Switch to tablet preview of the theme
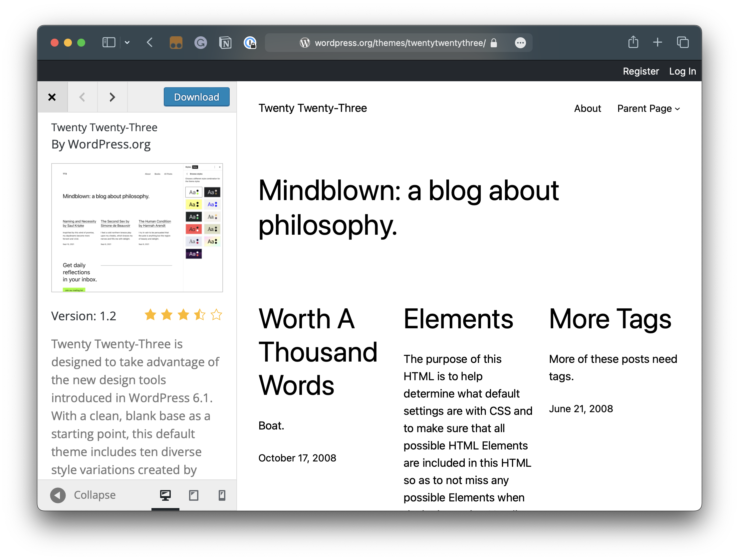The image size is (739, 560). click(x=193, y=495)
